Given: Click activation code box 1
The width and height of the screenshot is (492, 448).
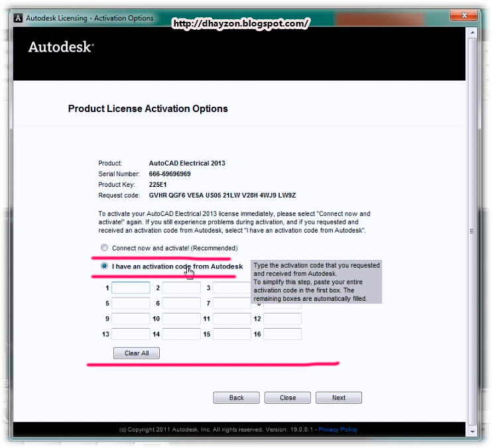Looking at the screenshot, I should [131, 288].
